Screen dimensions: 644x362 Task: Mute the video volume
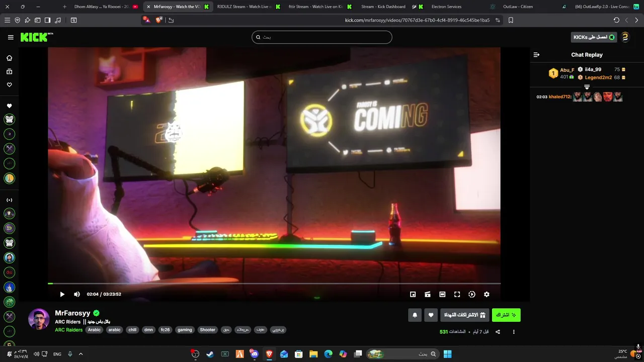point(77,294)
